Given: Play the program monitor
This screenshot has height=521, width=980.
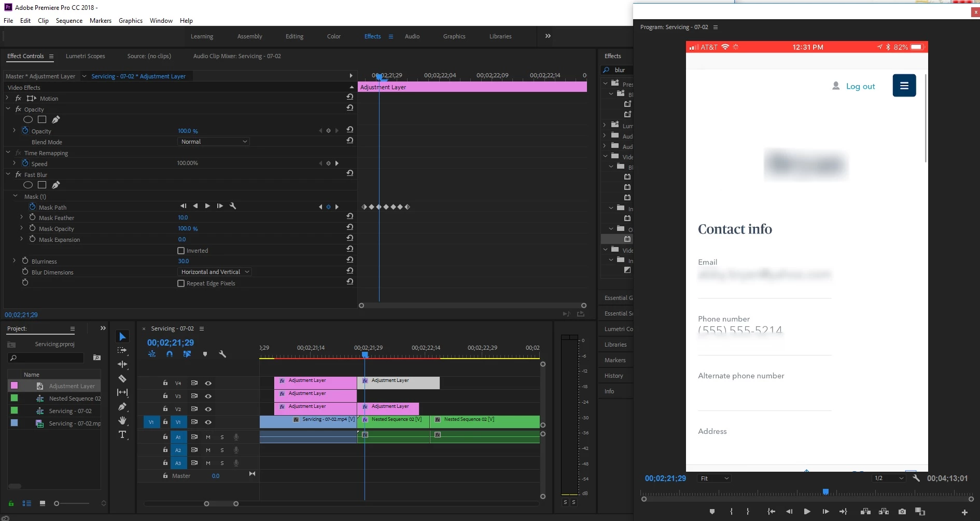Looking at the screenshot, I should [807, 512].
